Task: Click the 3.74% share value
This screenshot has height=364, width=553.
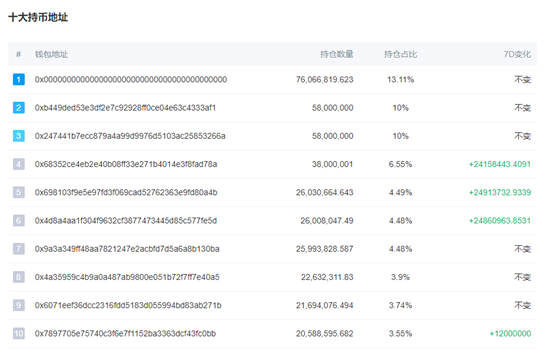Action: pos(400,305)
